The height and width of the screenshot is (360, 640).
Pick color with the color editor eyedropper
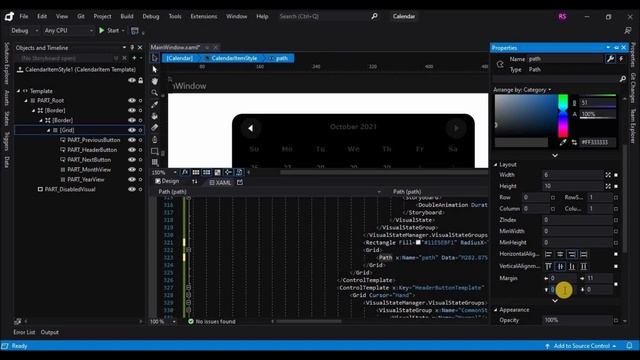[x=563, y=142]
